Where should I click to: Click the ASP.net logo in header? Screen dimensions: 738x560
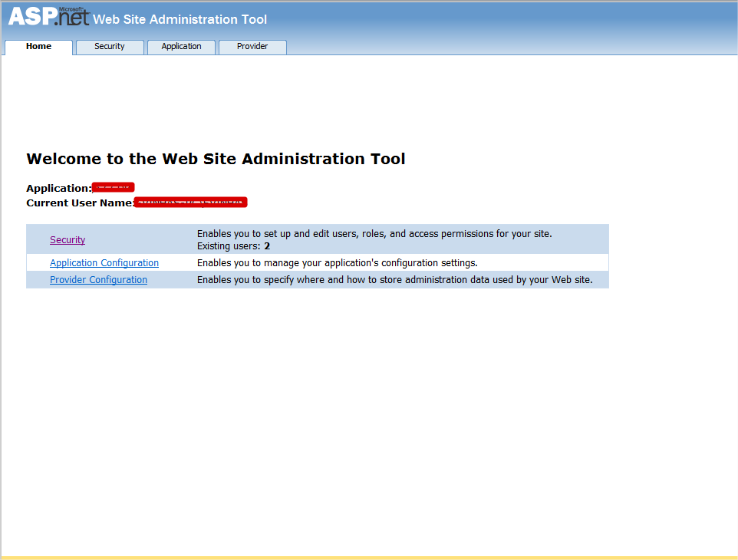(x=48, y=17)
